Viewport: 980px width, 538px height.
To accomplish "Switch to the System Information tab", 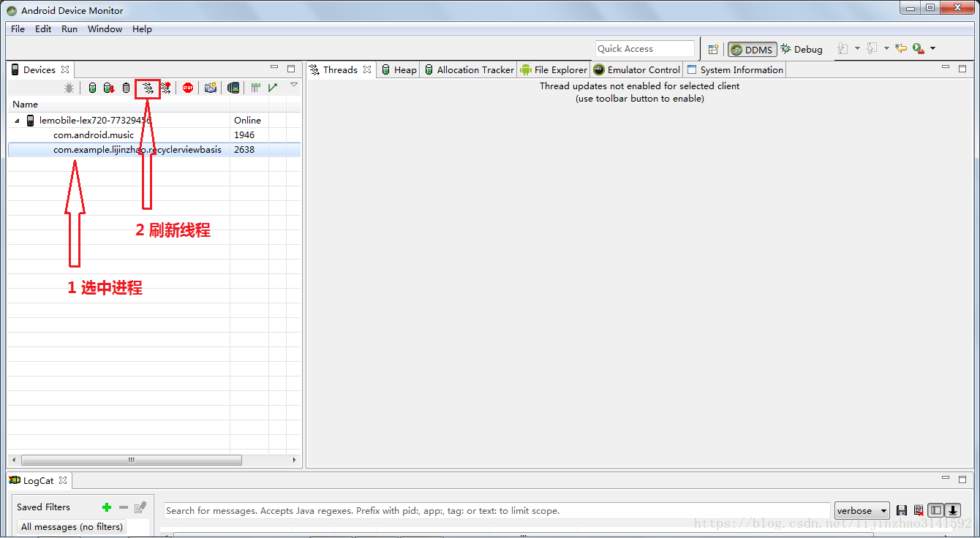I will coord(735,70).
